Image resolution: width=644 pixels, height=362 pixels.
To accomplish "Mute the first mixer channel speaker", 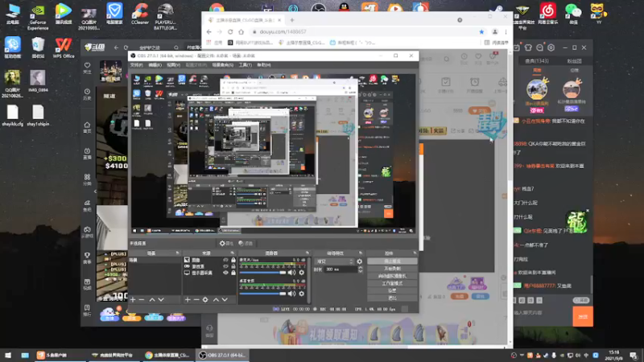I will click(x=291, y=273).
